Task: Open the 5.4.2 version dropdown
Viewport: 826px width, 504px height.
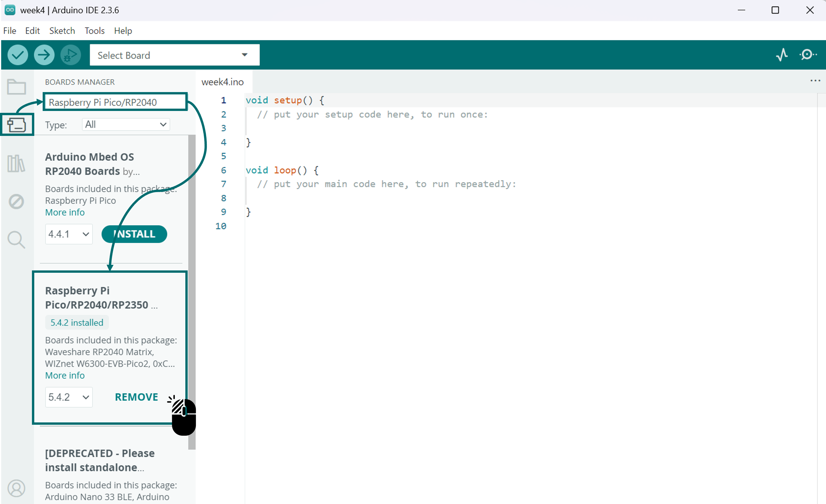Action: pos(69,397)
